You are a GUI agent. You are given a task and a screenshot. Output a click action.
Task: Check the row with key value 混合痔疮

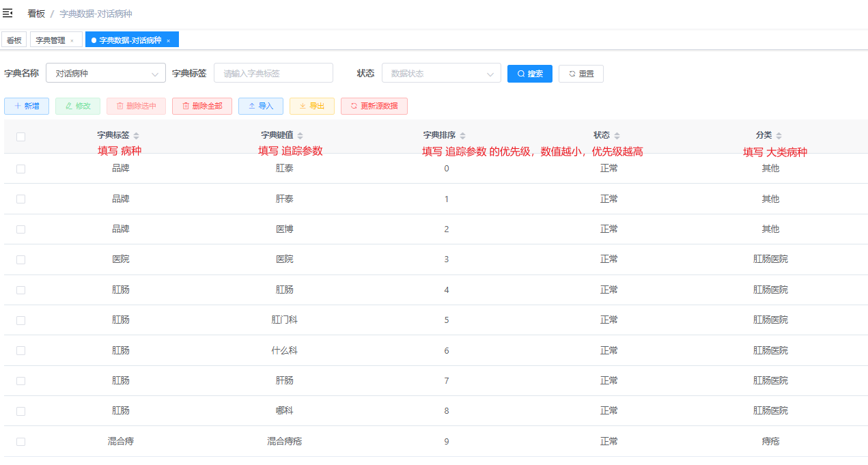(20, 442)
